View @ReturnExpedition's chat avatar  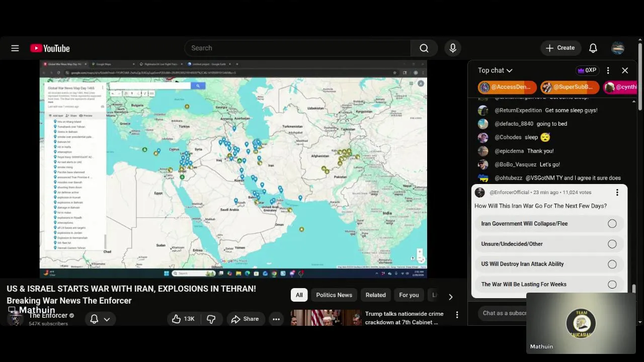coord(483,110)
